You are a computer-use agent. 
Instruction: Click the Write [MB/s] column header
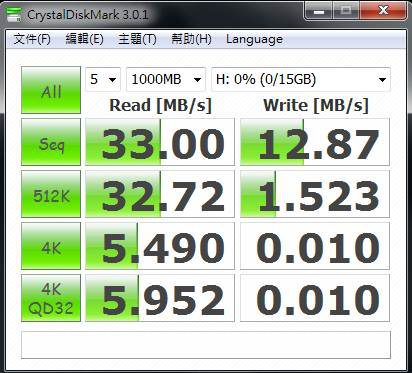pyautogui.click(x=316, y=106)
